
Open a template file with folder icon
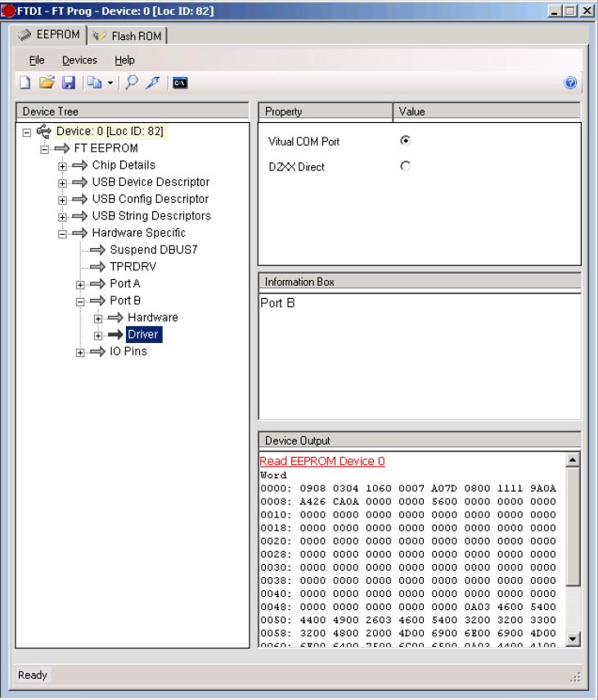pyautogui.click(x=47, y=83)
